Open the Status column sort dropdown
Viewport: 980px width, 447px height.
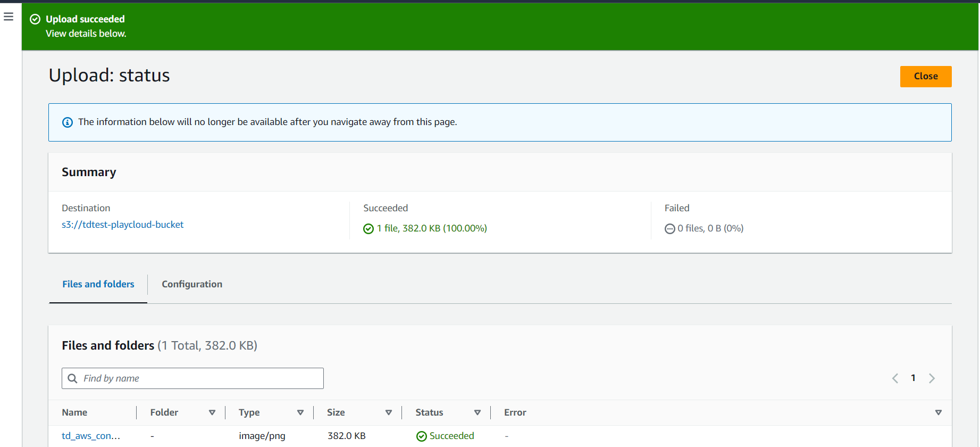click(478, 412)
